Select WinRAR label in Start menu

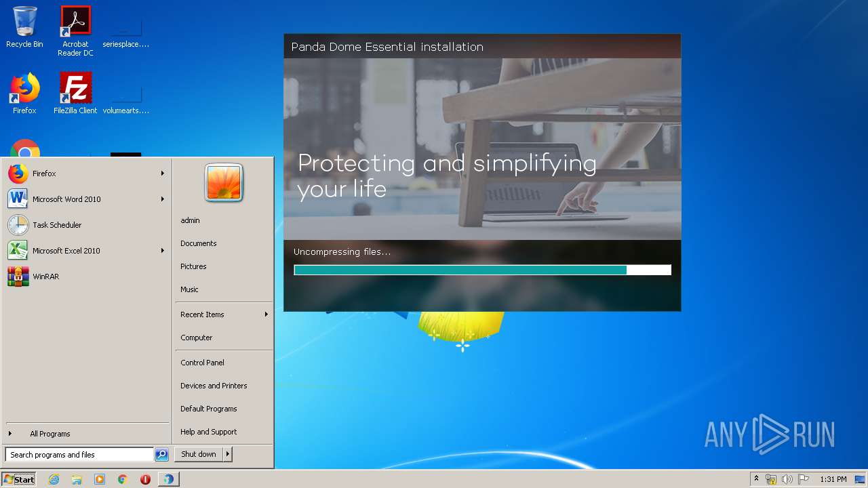pos(45,277)
